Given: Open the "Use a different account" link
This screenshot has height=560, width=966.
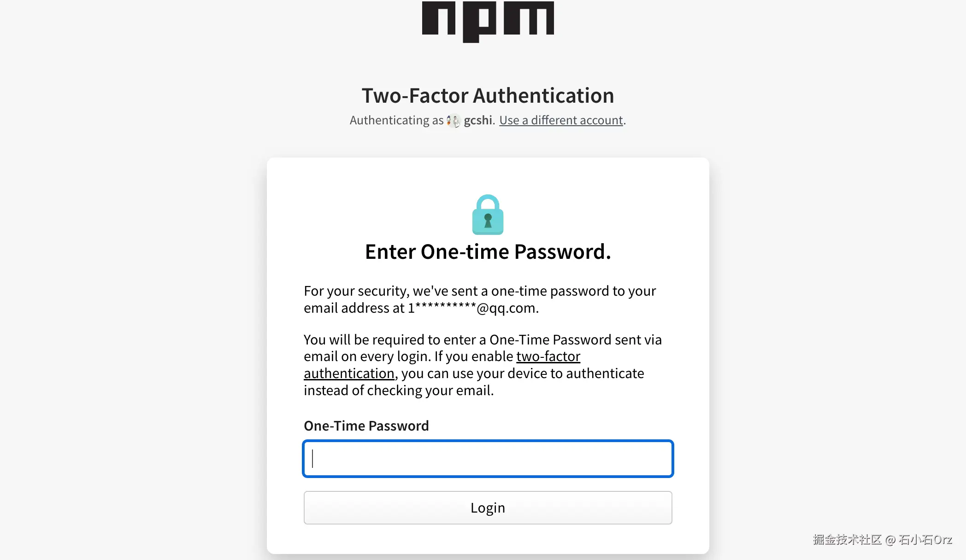Looking at the screenshot, I should pyautogui.click(x=561, y=121).
